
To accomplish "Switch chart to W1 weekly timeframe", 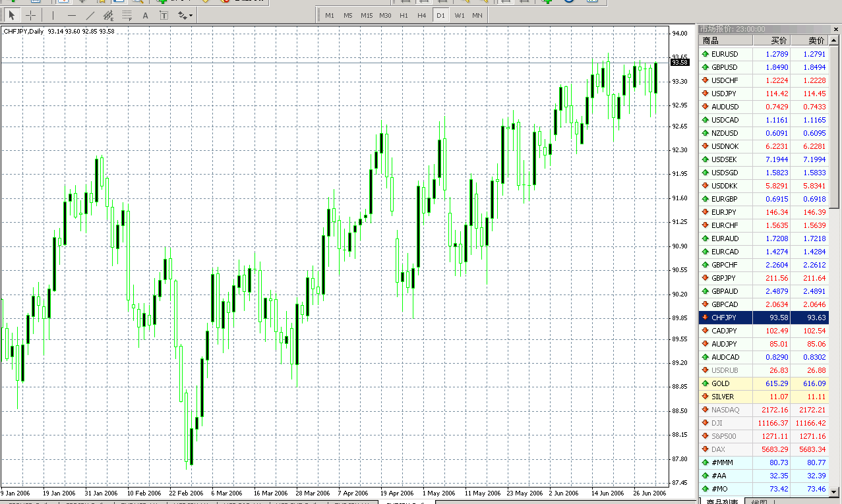I will click(x=459, y=15).
